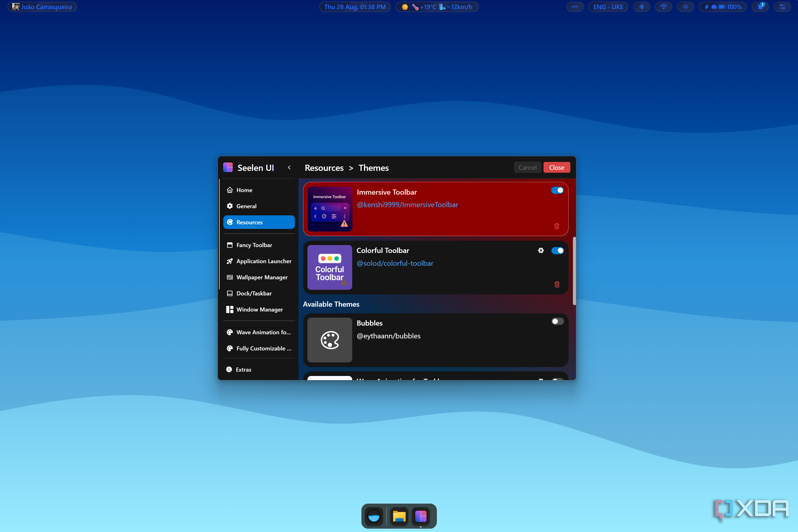The height and width of the screenshot is (532, 798).
Task: Click the red Close button
Action: coord(557,168)
